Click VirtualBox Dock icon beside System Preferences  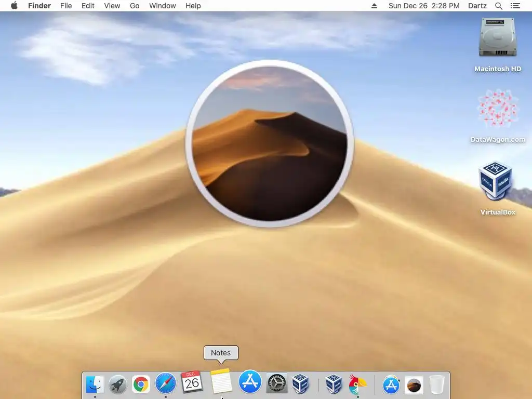pyautogui.click(x=301, y=383)
